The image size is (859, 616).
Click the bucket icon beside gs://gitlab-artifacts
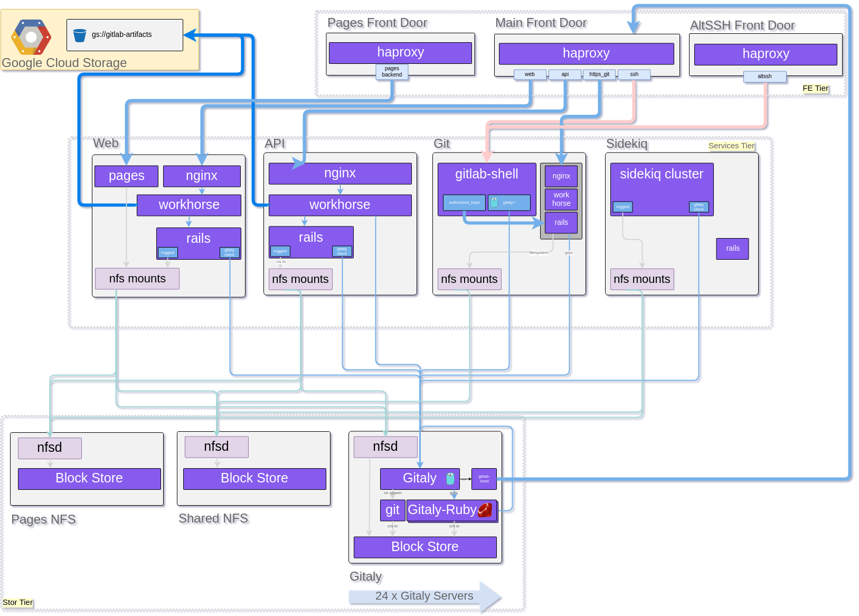pos(80,35)
